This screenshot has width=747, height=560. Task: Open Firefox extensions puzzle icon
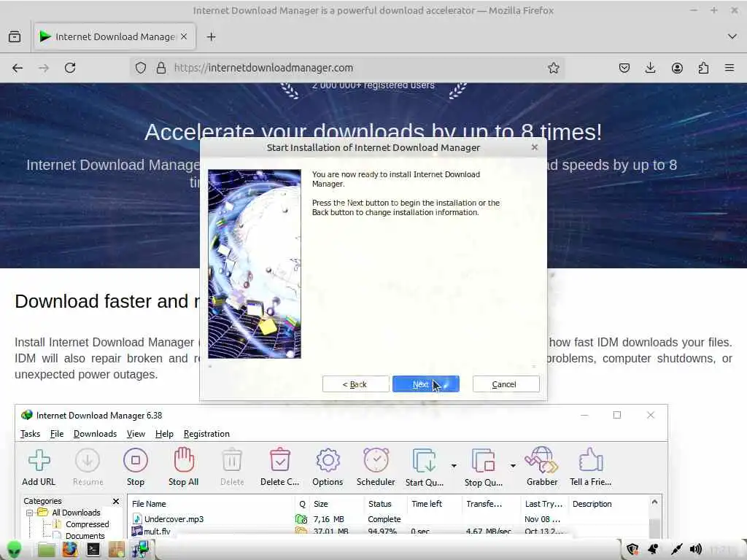coord(703,68)
